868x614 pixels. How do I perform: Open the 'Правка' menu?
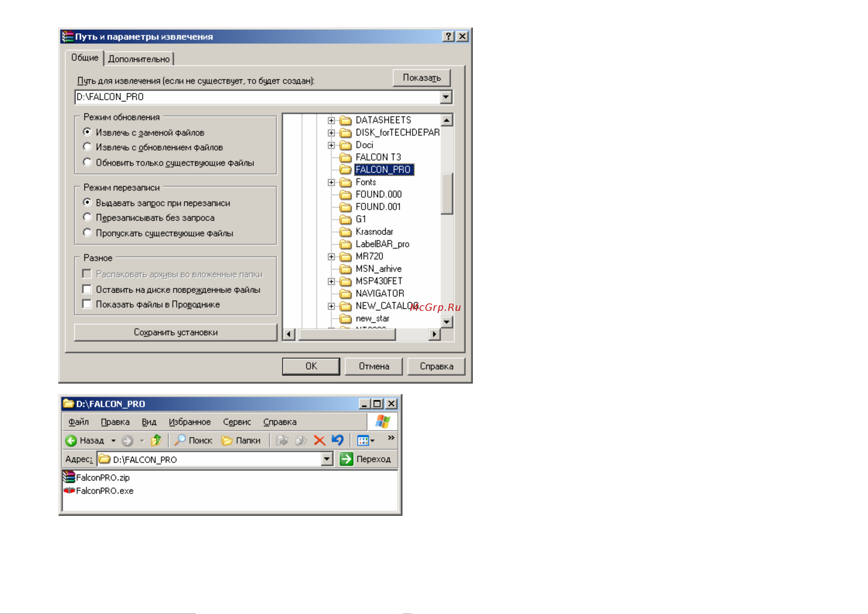[115, 422]
